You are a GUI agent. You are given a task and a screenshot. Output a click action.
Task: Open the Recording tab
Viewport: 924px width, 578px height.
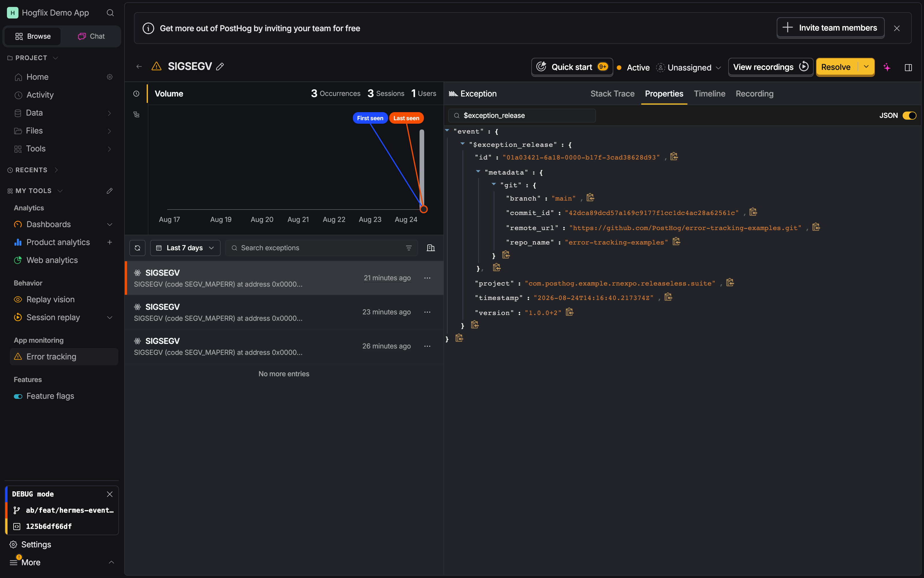[x=755, y=94]
